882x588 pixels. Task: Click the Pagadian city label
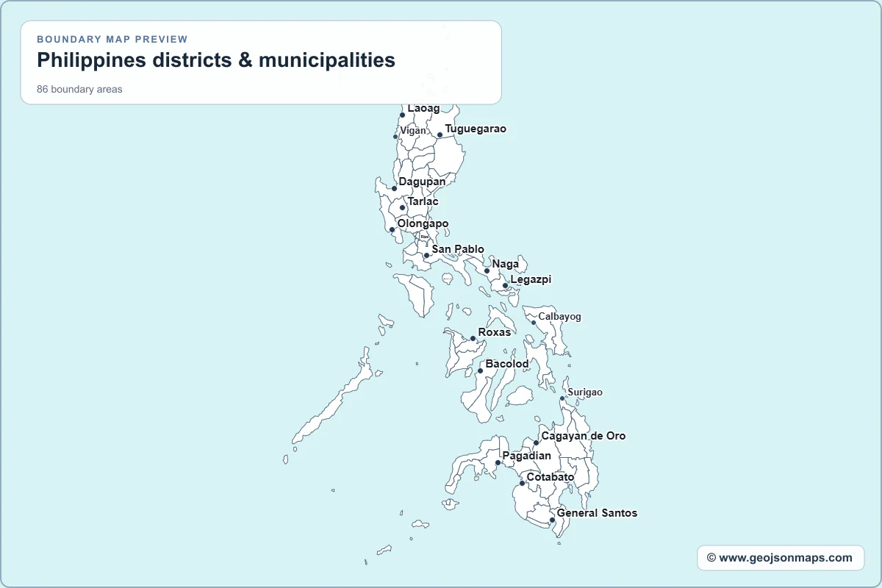coord(526,456)
